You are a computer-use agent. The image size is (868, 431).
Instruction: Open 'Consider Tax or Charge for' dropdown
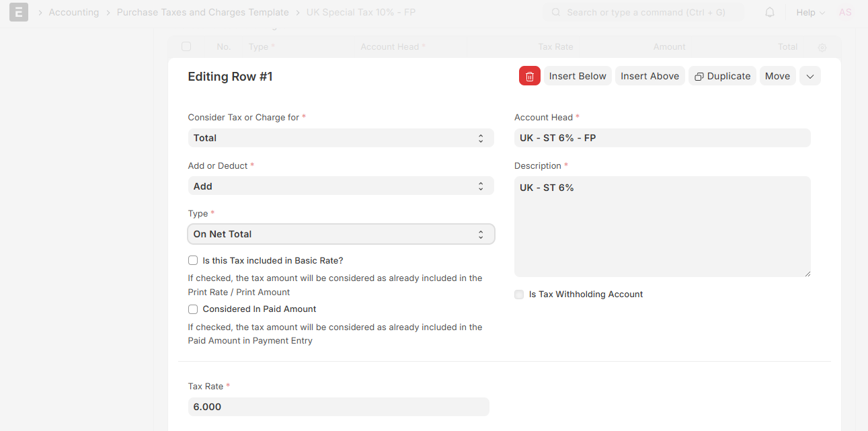coord(340,138)
